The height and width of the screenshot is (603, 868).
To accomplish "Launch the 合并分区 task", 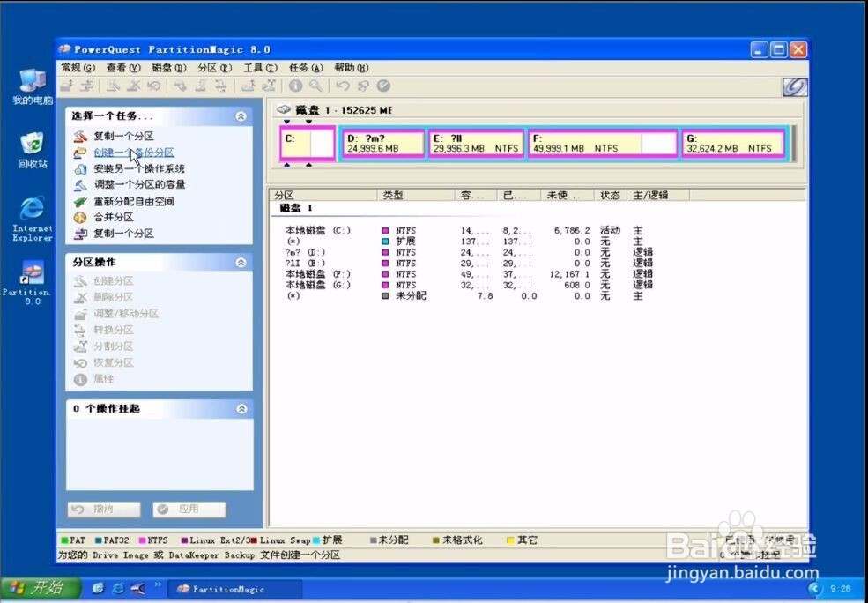I will click(x=114, y=217).
